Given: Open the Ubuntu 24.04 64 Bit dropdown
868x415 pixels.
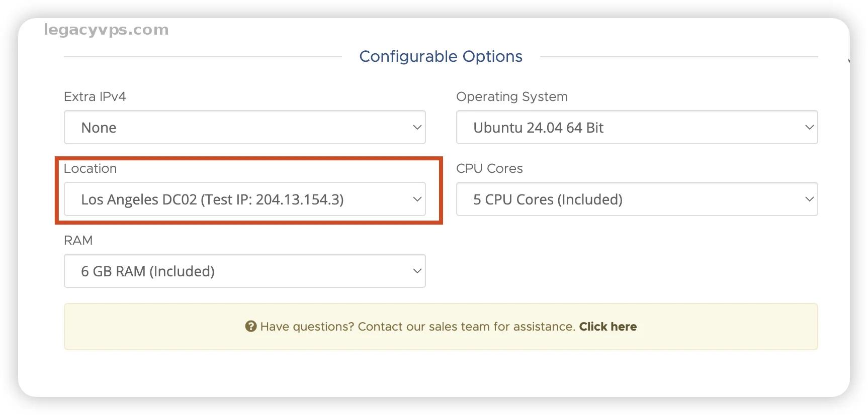Looking at the screenshot, I should [636, 128].
